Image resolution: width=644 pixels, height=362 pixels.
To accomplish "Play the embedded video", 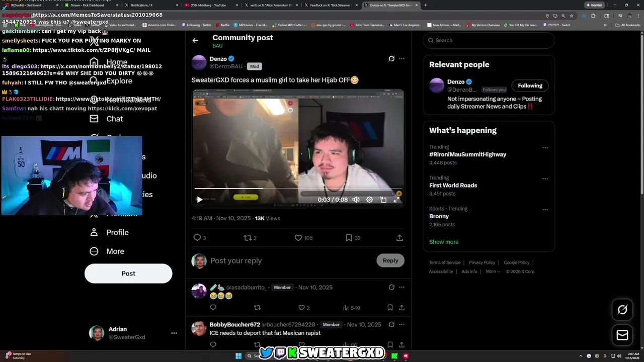I will pyautogui.click(x=200, y=200).
